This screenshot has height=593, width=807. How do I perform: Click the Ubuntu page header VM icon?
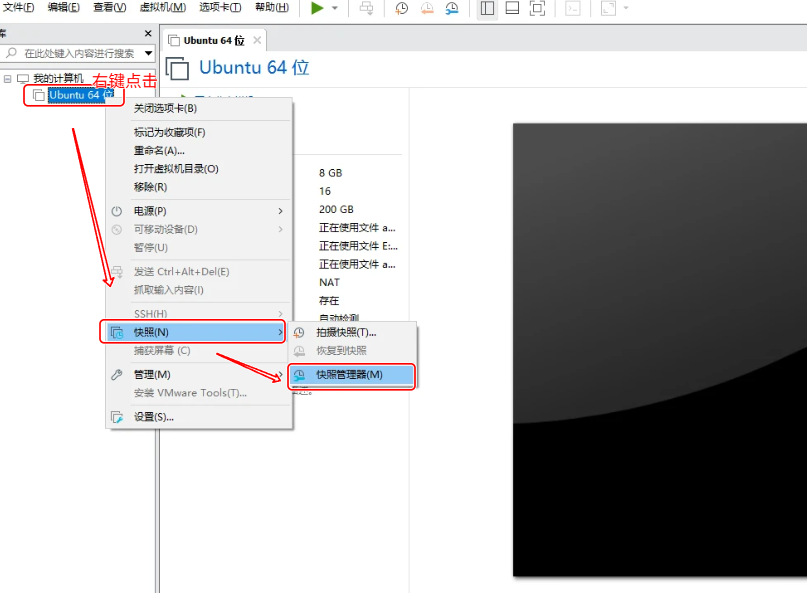[x=178, y=69]
